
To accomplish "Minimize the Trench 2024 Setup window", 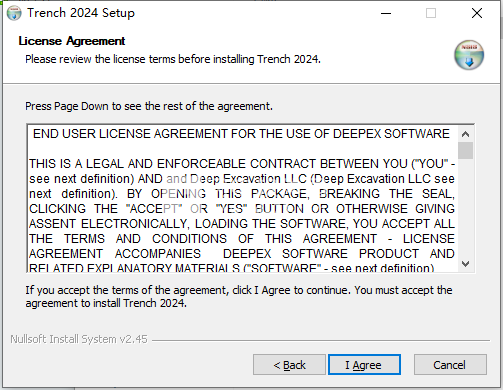I will coord(386,13).
